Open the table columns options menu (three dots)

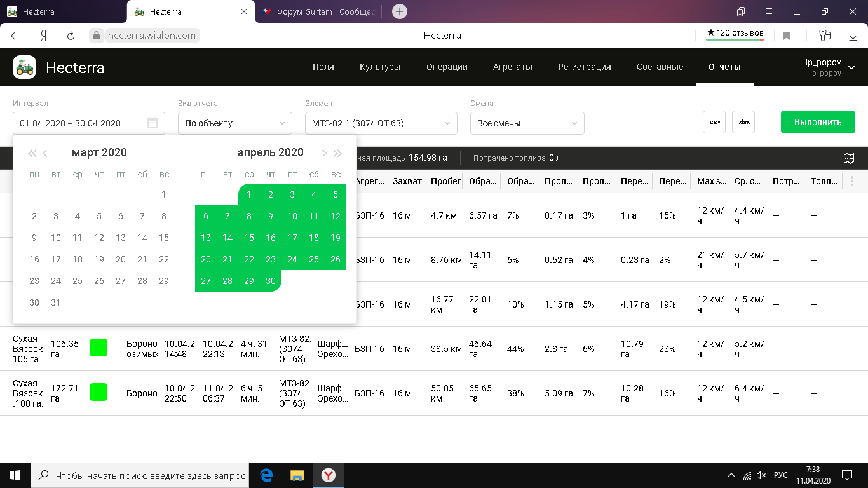[852, 182]
